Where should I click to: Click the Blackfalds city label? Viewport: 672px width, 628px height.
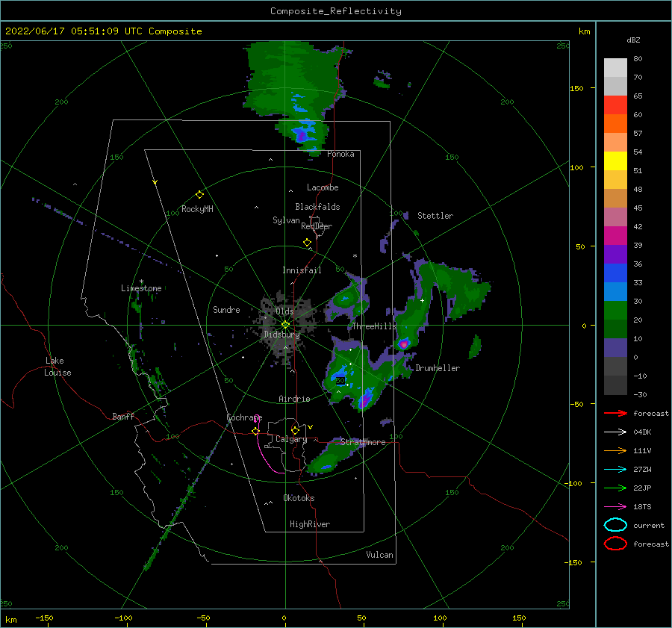(x=317, y=207)
